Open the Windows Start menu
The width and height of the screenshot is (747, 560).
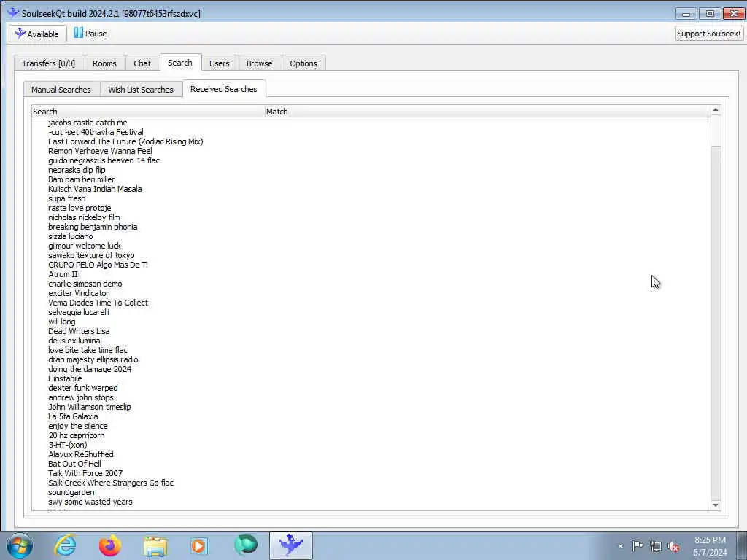19,545
